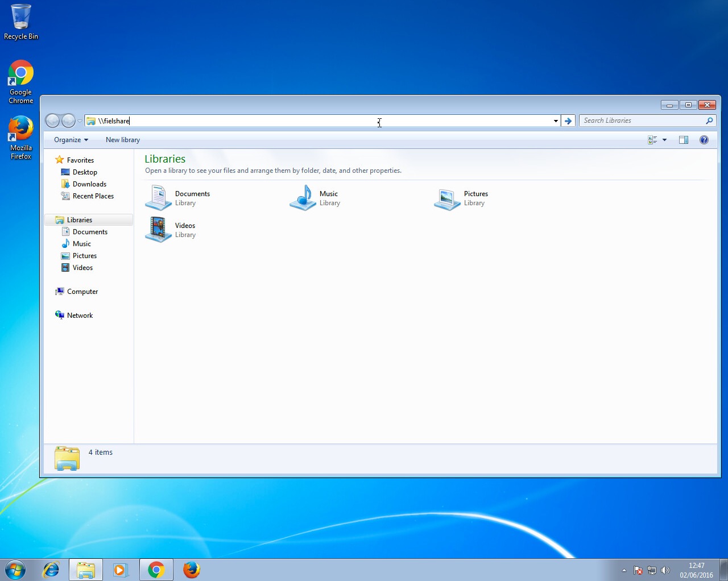This screenshot has height=581, width=728.
Task: Open the Pictures library icon
Action: (447, 198)
